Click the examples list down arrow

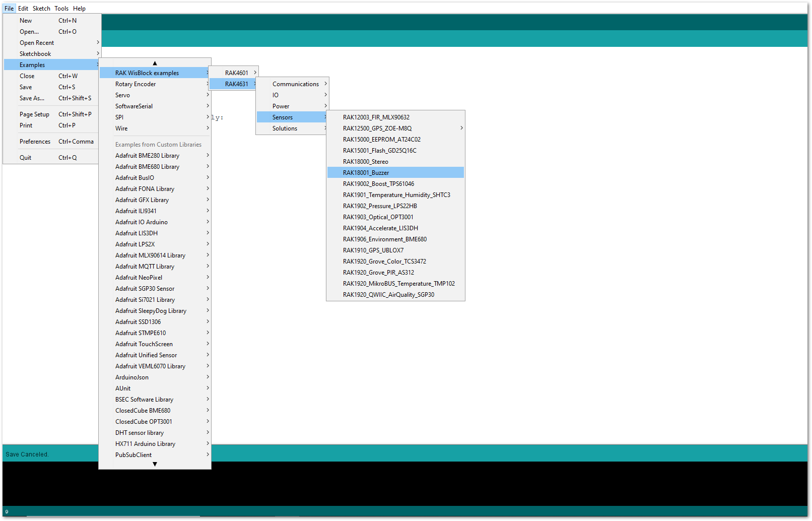(155, 464)
